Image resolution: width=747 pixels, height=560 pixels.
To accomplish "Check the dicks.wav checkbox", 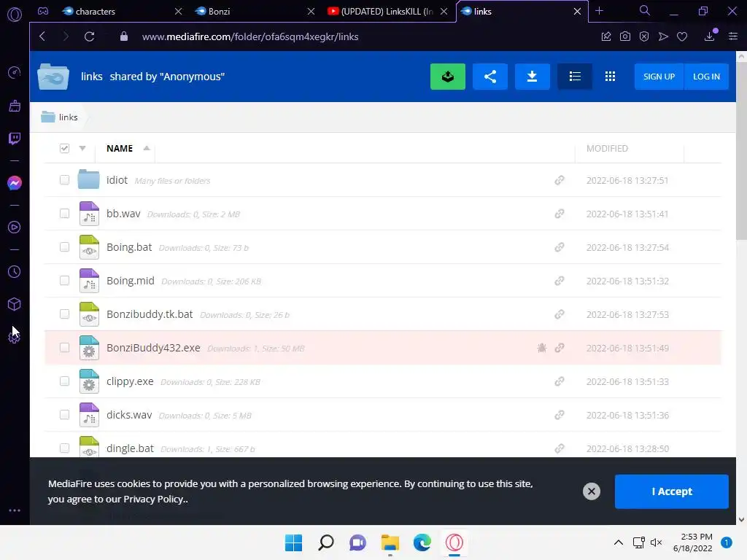I will (64, 415).
